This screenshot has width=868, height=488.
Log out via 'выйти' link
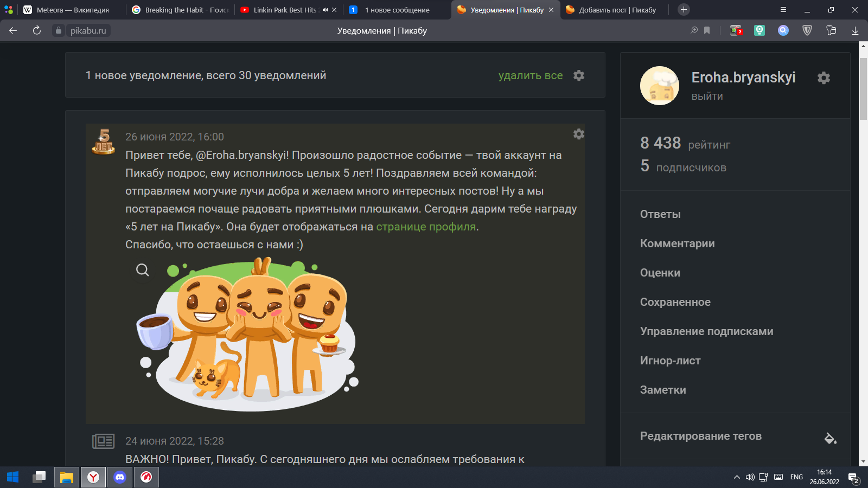click(707, 97)
